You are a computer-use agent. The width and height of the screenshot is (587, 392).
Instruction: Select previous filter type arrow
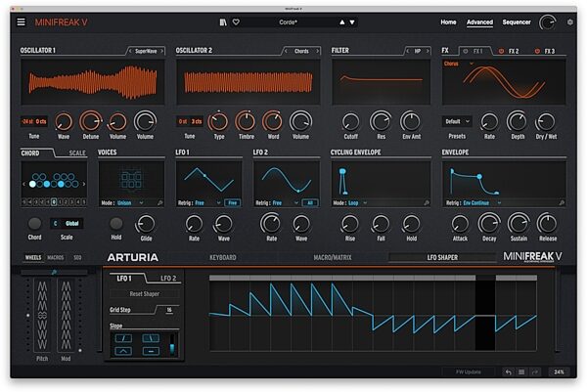point(408,51)
